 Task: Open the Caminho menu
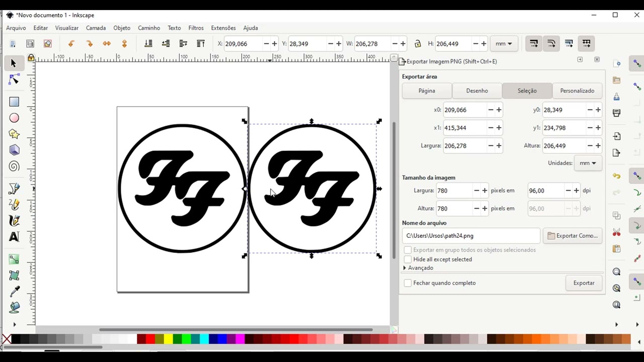(x=149, y=28)
